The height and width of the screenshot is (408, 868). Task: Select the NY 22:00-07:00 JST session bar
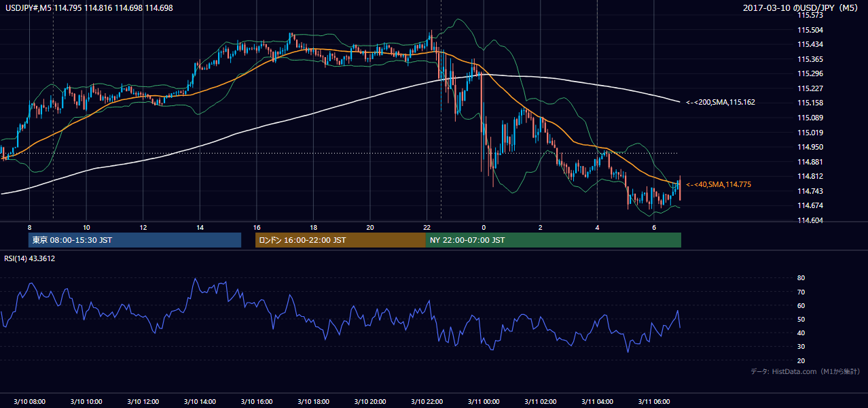coord(554,240)
